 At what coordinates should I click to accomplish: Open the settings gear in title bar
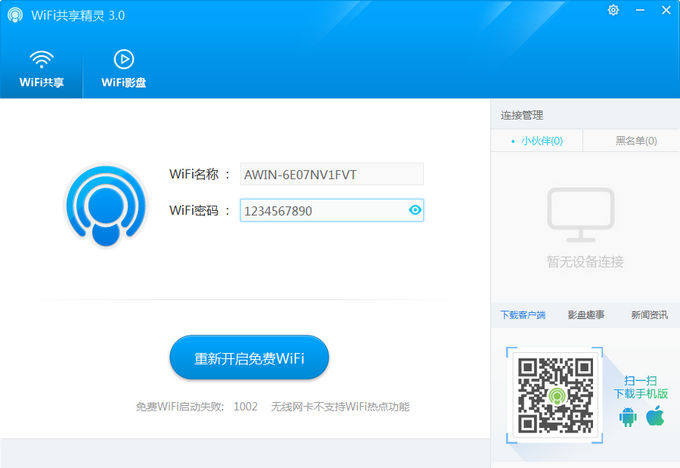pos(613,10)
